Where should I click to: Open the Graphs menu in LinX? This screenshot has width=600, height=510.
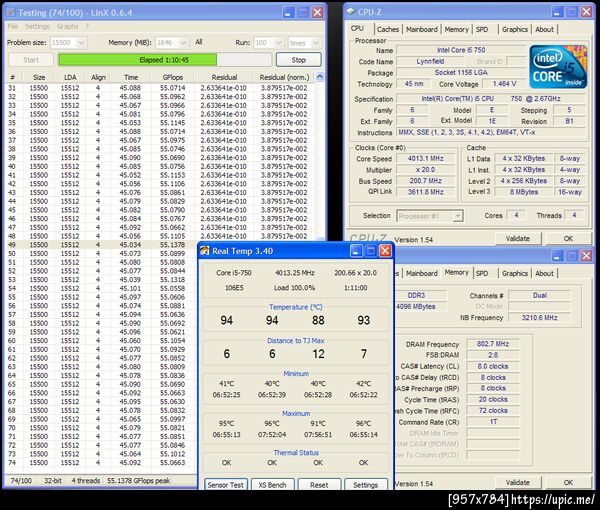tap(67, 26)
